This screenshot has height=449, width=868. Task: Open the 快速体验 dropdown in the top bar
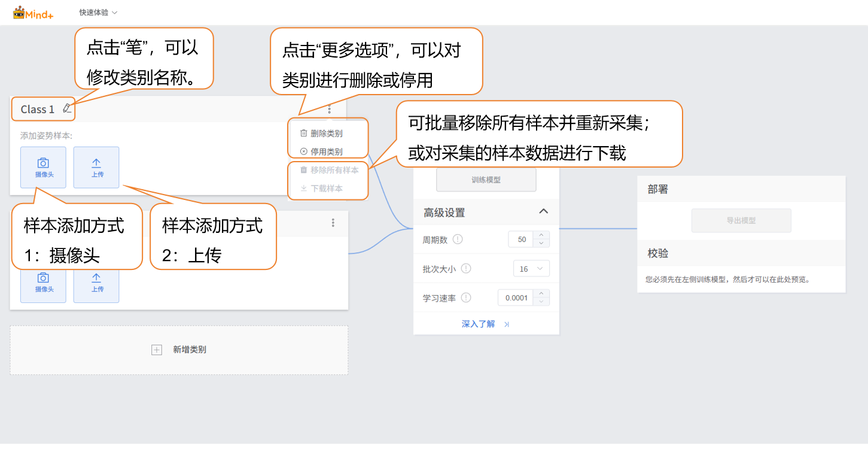click(x=98, y=13)
